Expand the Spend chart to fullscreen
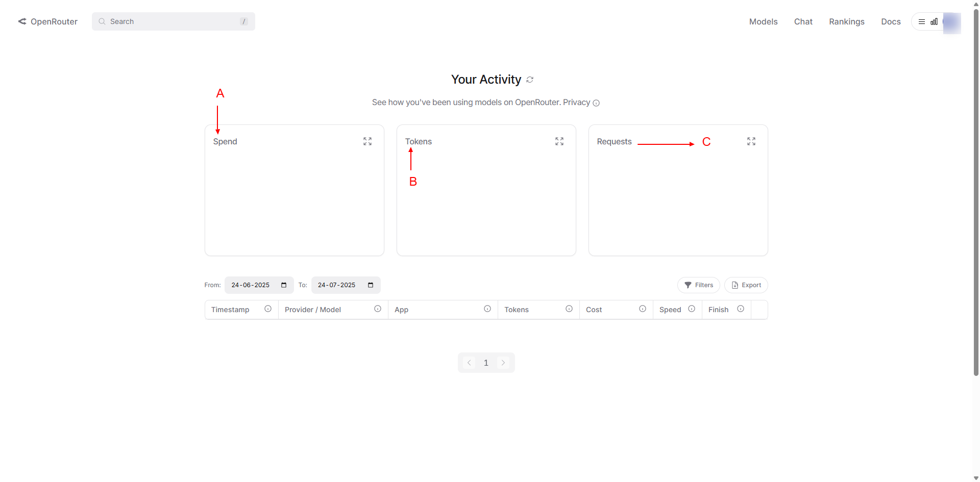The width and height of the screenshot is (980, 482). (367, 141)
